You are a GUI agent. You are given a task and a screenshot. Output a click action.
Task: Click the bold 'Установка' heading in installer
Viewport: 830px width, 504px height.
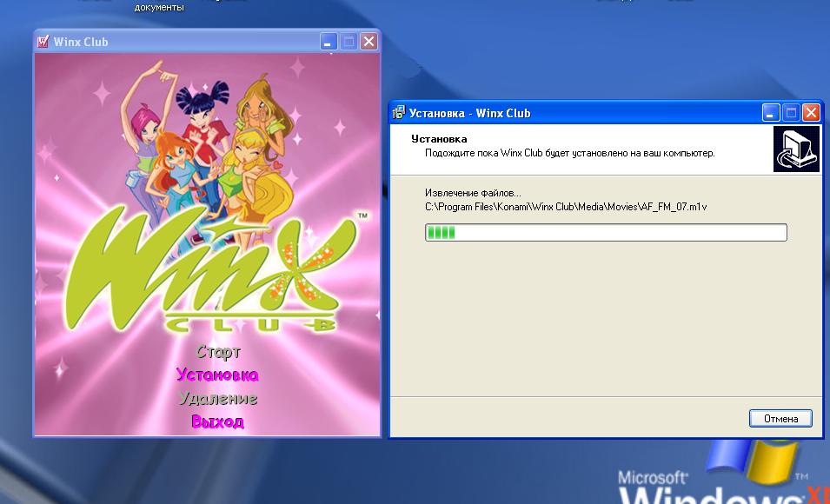click(x=439, y=139)
